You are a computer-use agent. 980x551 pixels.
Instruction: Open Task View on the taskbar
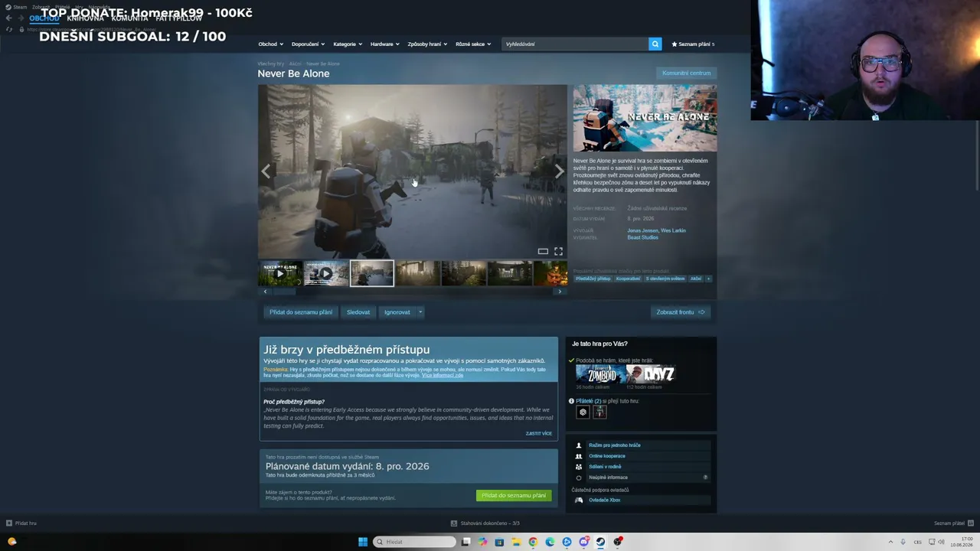(x=465, y=542)
